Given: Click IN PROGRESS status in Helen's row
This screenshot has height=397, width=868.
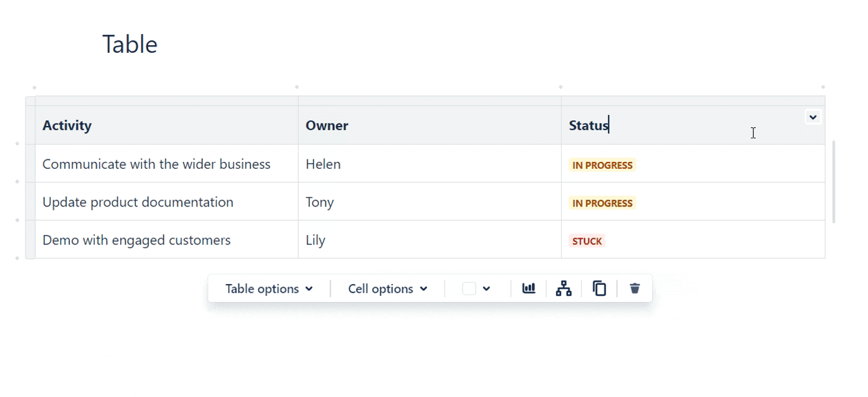Looking at the screenshot, I should point(602,166).
